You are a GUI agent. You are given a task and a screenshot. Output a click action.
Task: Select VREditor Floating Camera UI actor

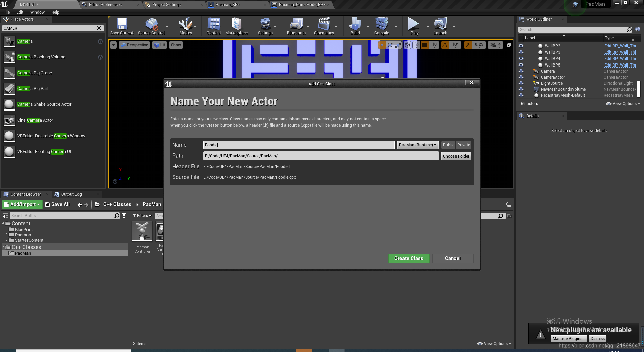click(x=53, y=152)
